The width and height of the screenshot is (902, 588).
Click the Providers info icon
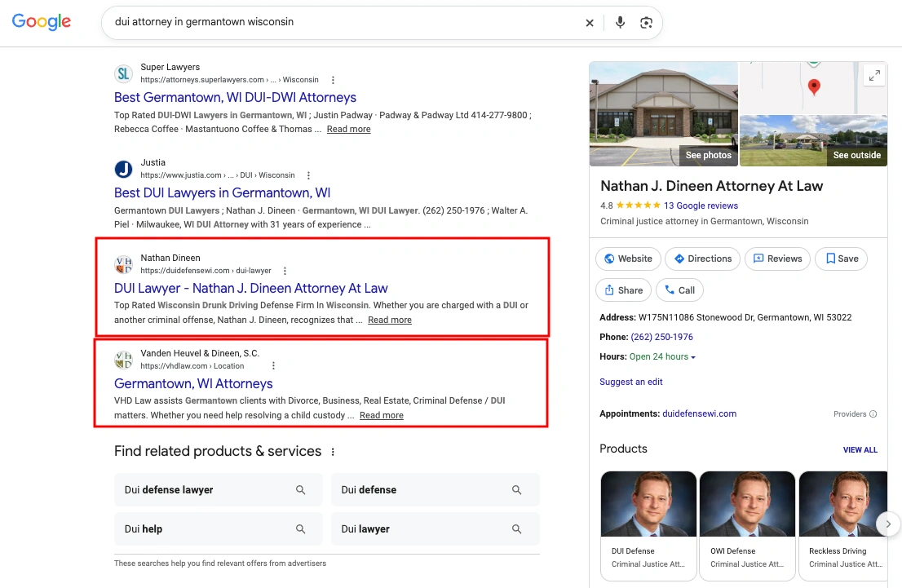pyautogui.click(x=873, y=414)
